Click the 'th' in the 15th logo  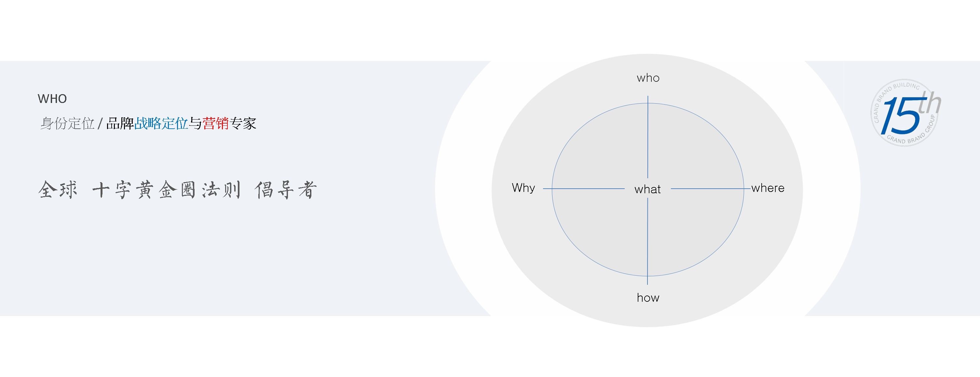pyautogui.click(x=929, y=102)
